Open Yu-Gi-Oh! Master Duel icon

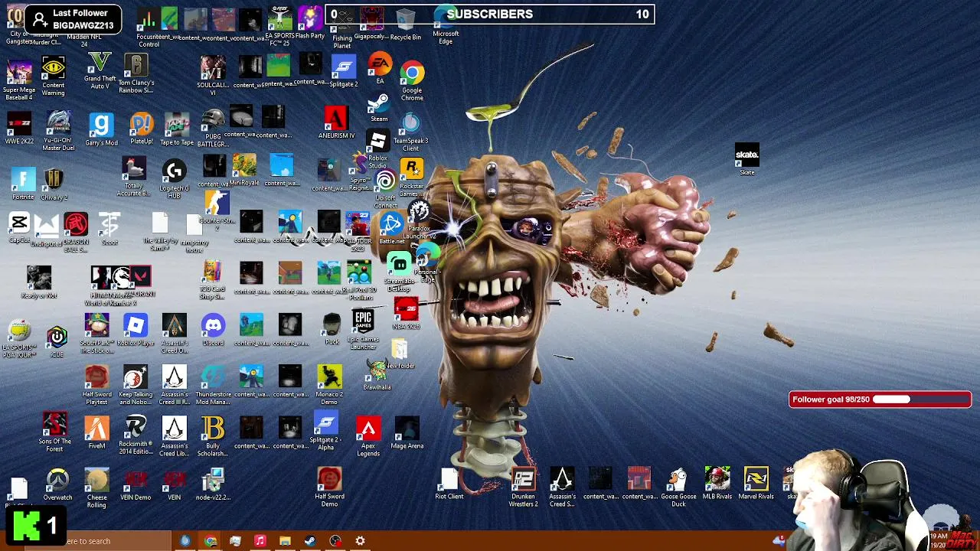[x=58, y=130]
